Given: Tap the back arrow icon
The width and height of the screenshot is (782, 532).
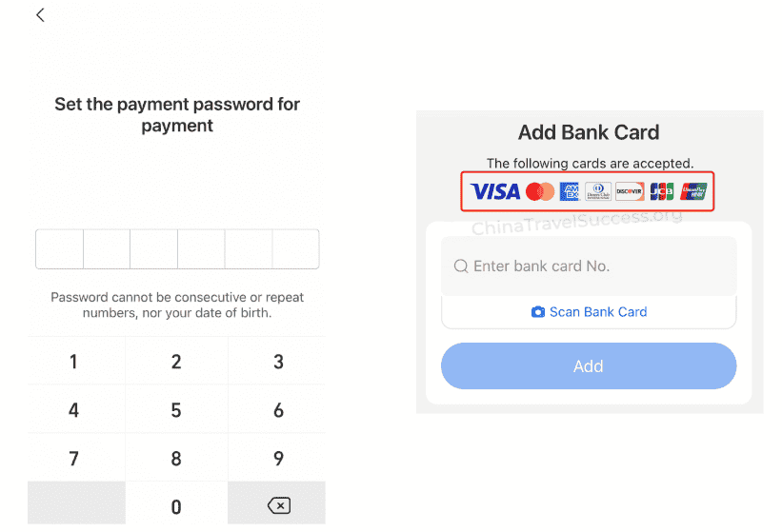Looking at the screenshot, I should [40, 15].
